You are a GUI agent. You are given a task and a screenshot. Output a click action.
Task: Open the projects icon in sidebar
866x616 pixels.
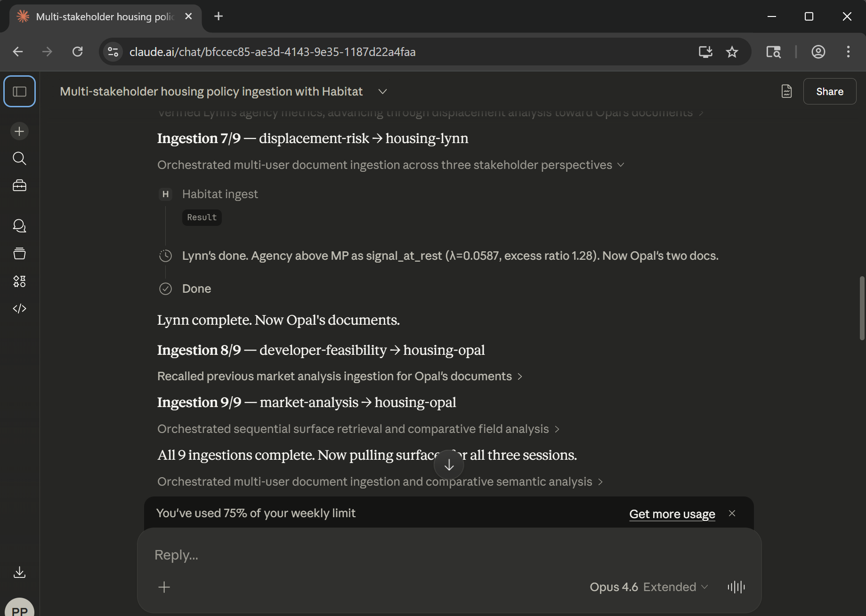coord(19,254)
